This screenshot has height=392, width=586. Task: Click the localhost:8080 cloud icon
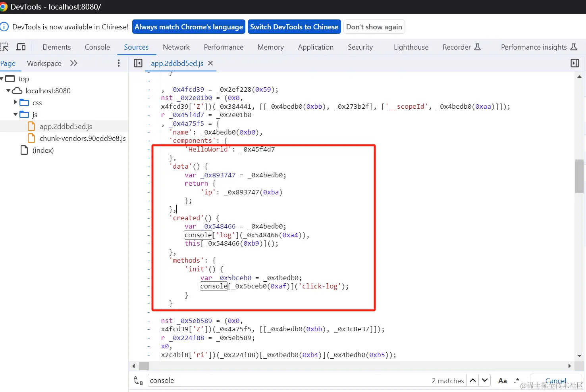coord(17,90)
